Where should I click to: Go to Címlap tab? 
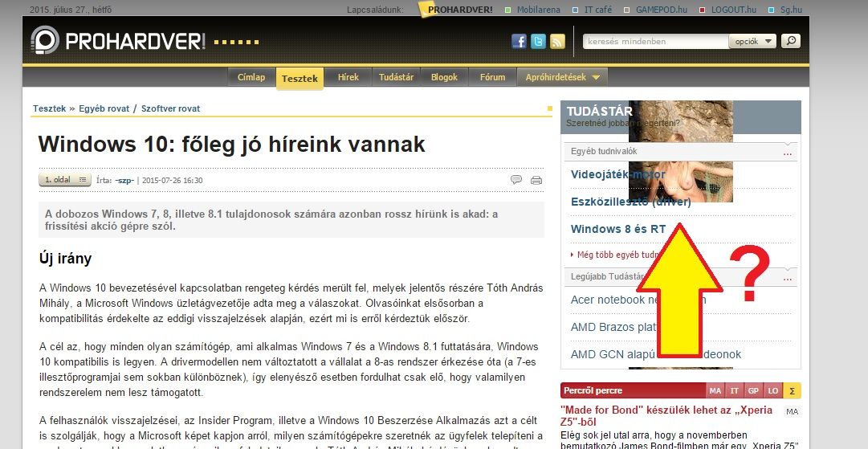pos(251,77)
